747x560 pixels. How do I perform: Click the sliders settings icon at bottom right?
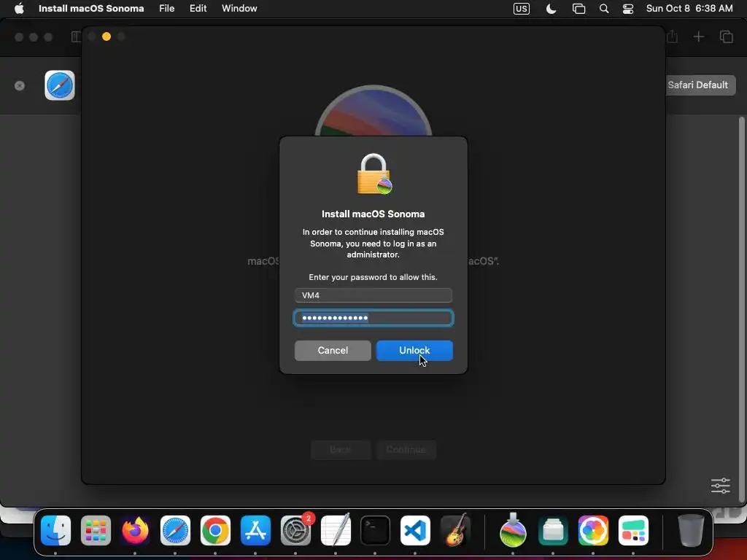tap(720, 486)
